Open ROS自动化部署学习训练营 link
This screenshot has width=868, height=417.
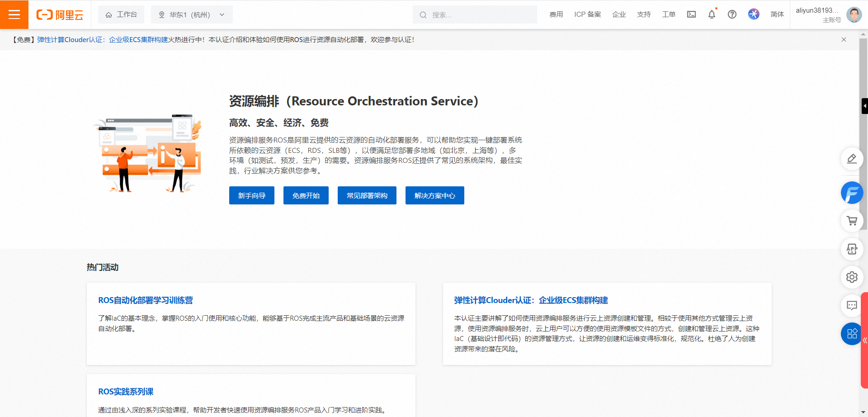click(146, 300)
